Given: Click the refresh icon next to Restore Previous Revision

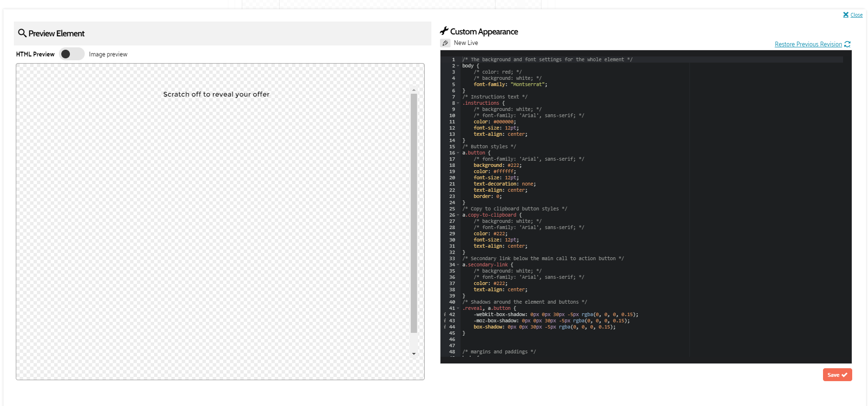Looking at the screenshot, I should pyautogui.click(x=847, y=44).
